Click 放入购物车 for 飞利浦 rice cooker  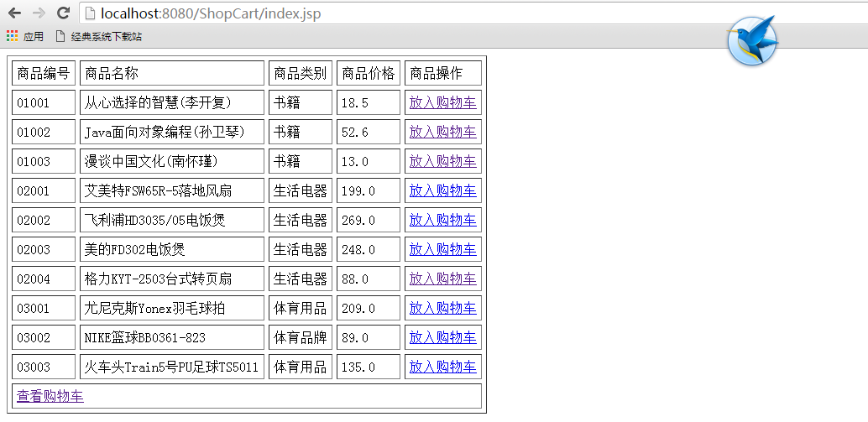pos(443,220)
